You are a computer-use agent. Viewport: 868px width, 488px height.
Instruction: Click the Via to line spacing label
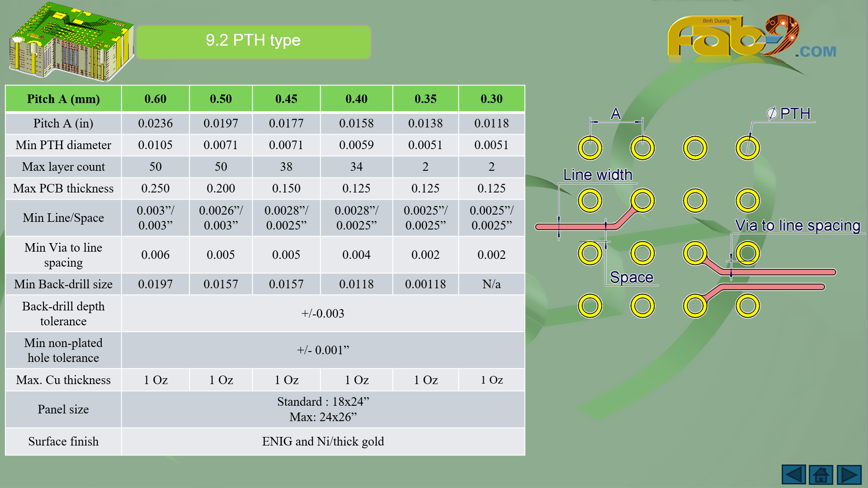click(797, 225)
